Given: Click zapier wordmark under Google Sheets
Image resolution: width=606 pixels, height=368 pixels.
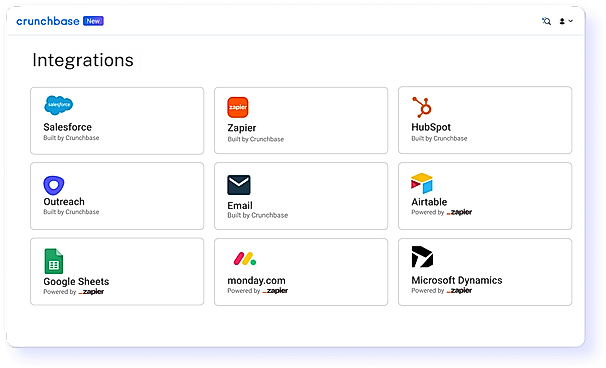Looking at the screenshot, I should (91, 292).
